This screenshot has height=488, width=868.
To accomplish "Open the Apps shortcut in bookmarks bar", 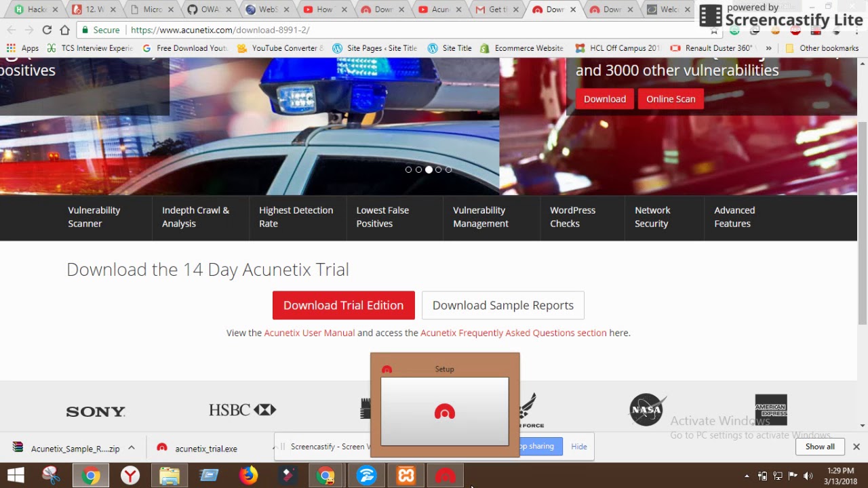I will 22,48.
